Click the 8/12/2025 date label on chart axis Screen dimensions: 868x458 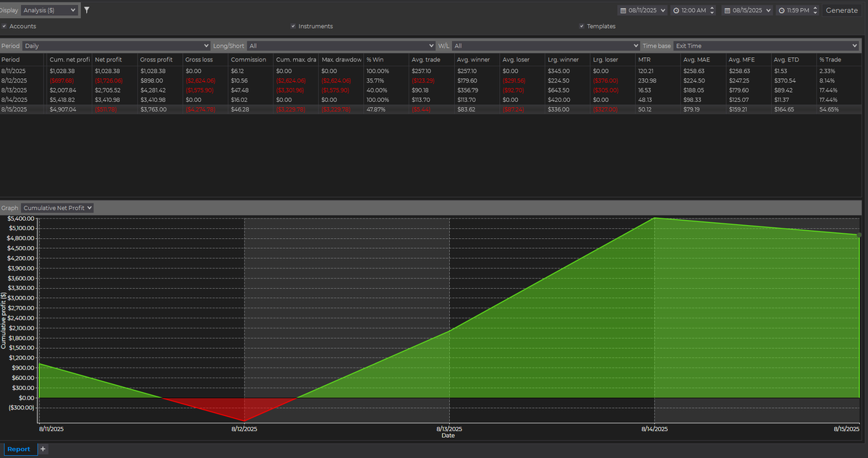(x=244, y=429)
